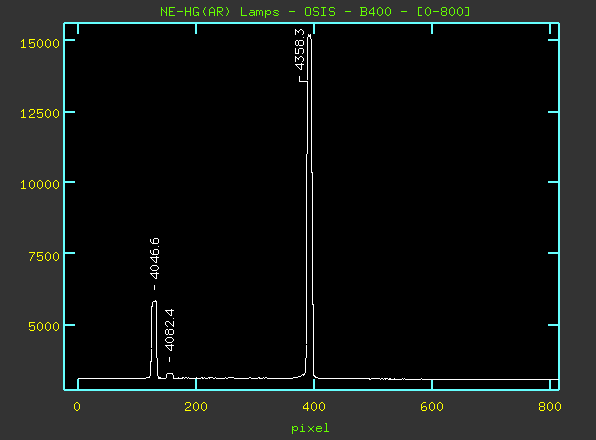Click the B400 grism name in title
Viewport: 596px width, 440px height.
(376, 12)
